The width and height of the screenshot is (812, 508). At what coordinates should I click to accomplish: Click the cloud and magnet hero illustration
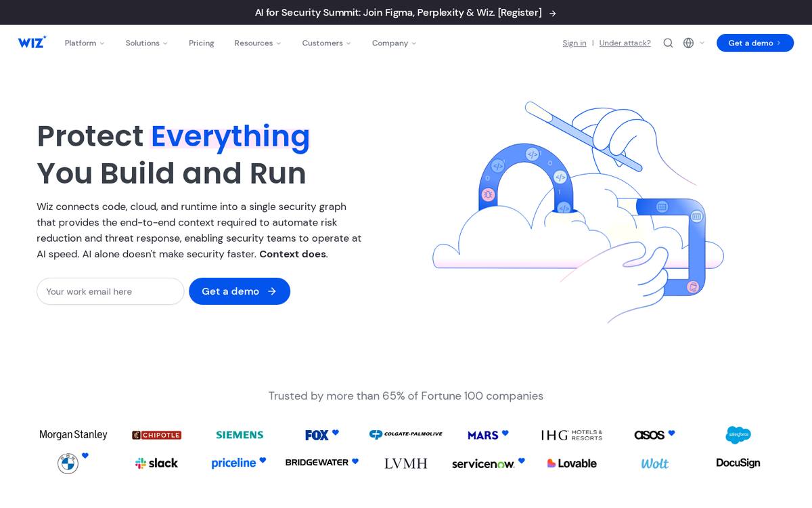tap(579, 212)
